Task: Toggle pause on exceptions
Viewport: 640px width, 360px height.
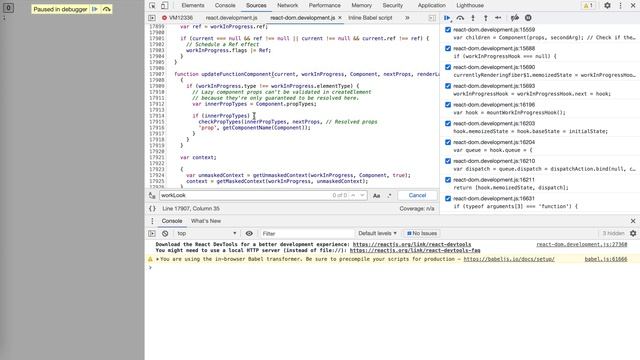Action: [528, 18]
